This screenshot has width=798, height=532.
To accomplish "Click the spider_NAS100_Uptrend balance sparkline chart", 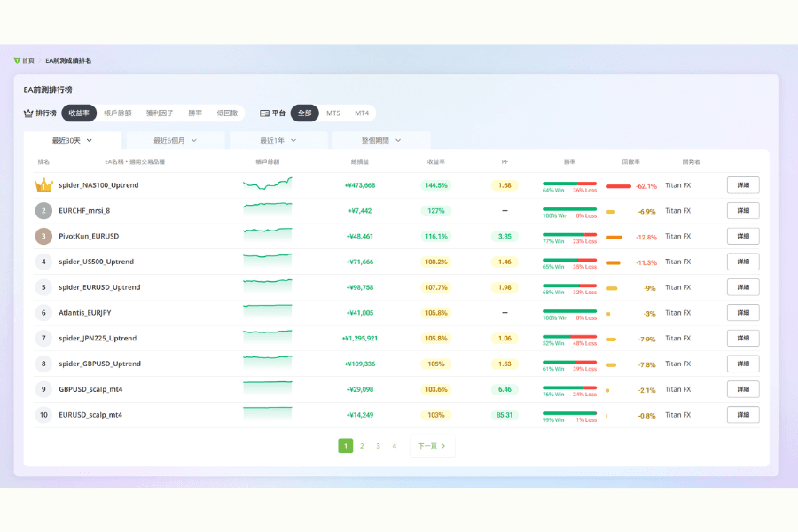I will (x=267, y=184).
